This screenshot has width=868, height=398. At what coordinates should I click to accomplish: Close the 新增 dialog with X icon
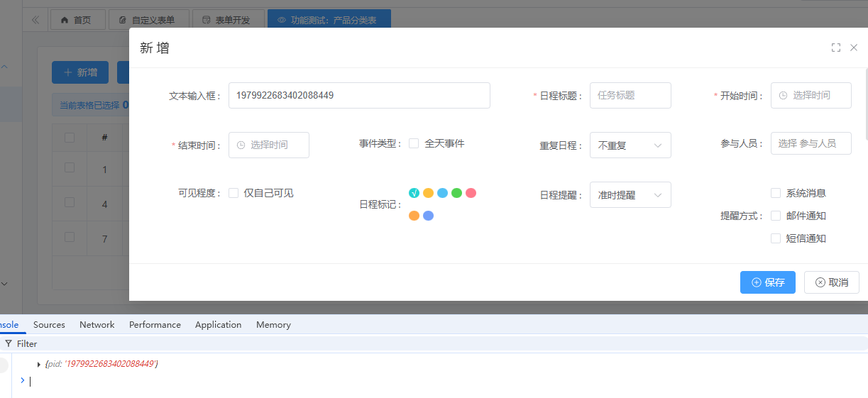click(854, 48)
